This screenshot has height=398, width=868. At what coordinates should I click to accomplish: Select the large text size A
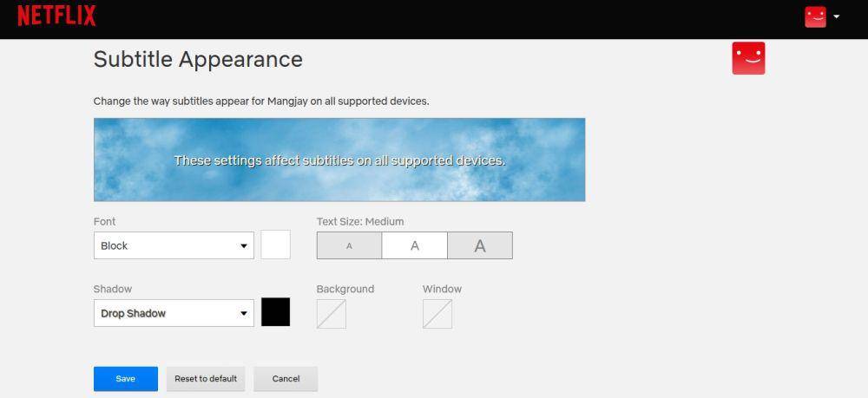480,245
